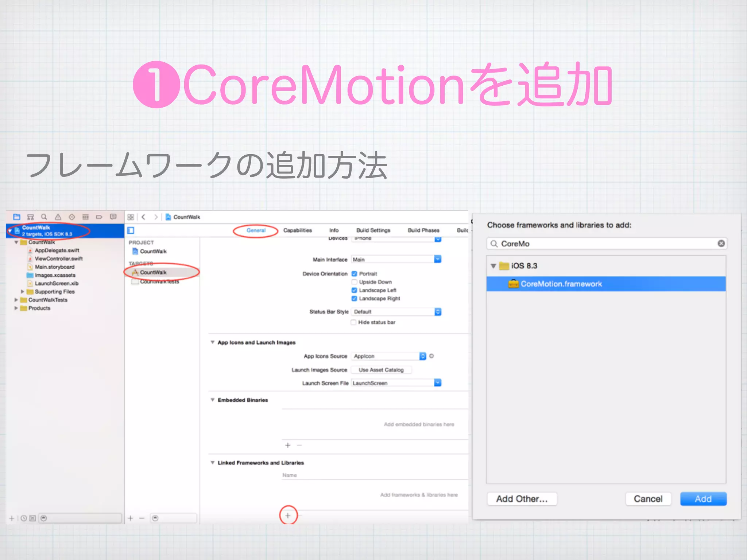
Task: Switch to the Build Phases tab
Action: pos(423,230)
